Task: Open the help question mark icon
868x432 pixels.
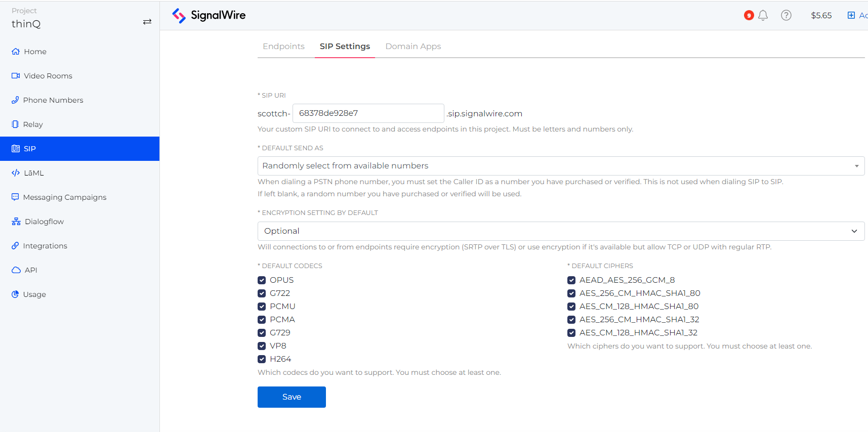Action: [x=786, y=15]
